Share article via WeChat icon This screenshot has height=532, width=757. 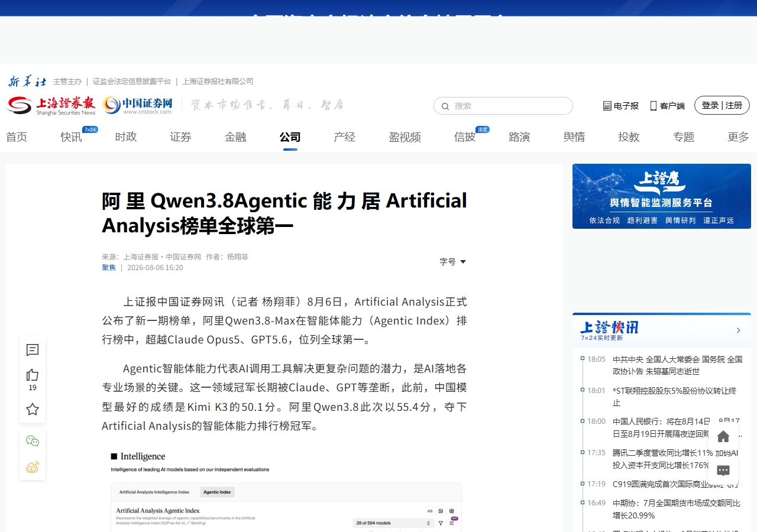(x=33, y=441)
